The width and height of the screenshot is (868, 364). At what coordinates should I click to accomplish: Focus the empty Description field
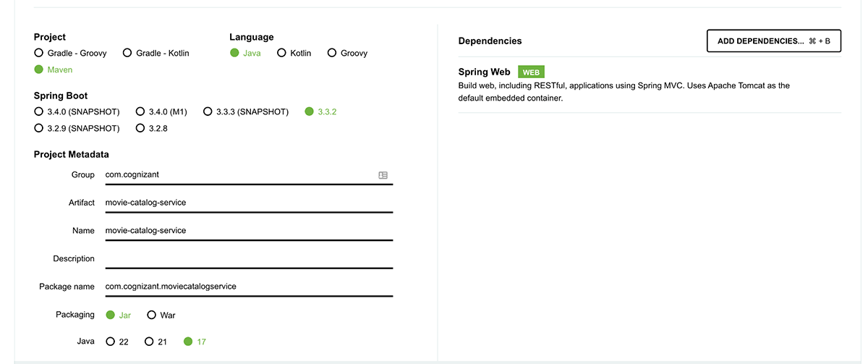pyautogui.click(x=246, y=258)
